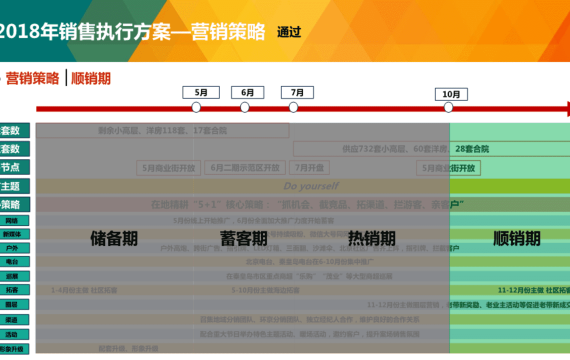The width and height of the screenshot is (570, 360).
Task: Click the 热销期 phase heading
Action: [372, 239]
